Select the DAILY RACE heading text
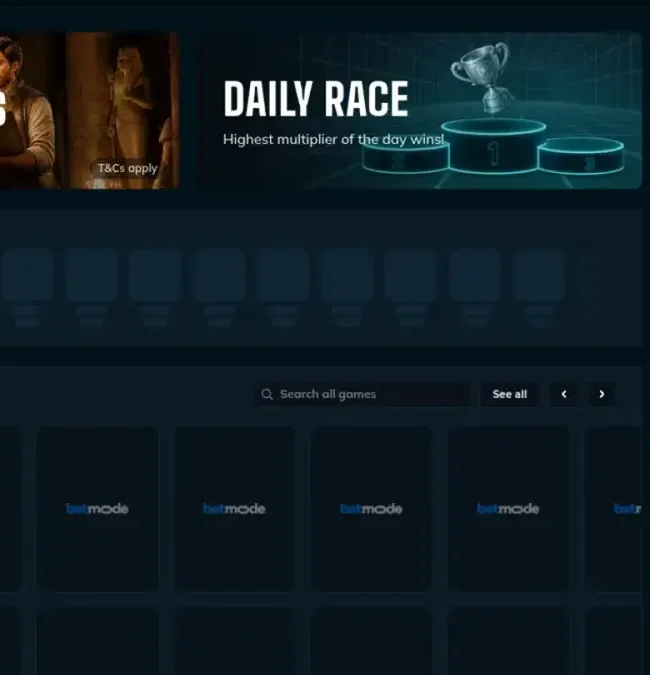Viewport: 650px width, 675px height. (x=316, y=99)
